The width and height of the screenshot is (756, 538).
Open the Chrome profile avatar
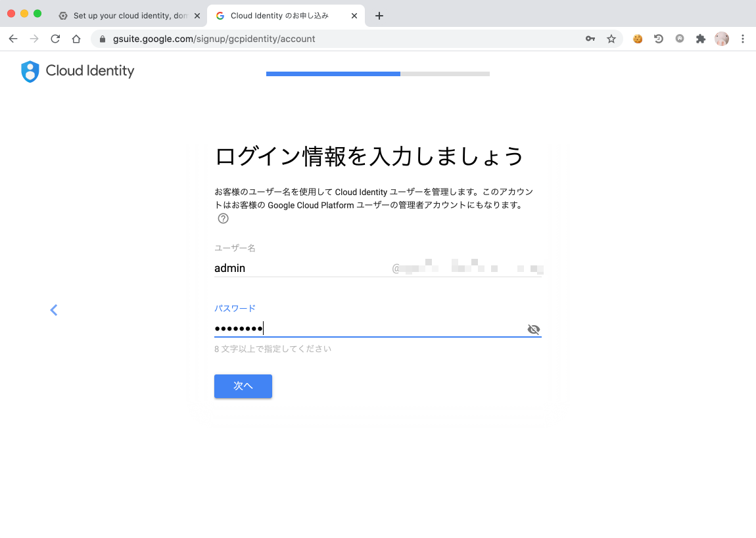click(722, 39)
